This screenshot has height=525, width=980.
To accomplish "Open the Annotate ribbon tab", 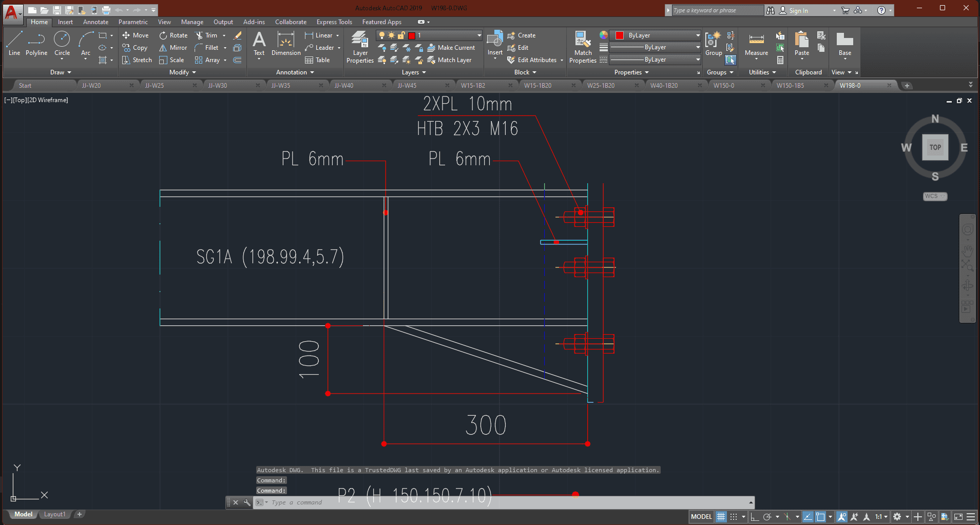I will 95,22.
